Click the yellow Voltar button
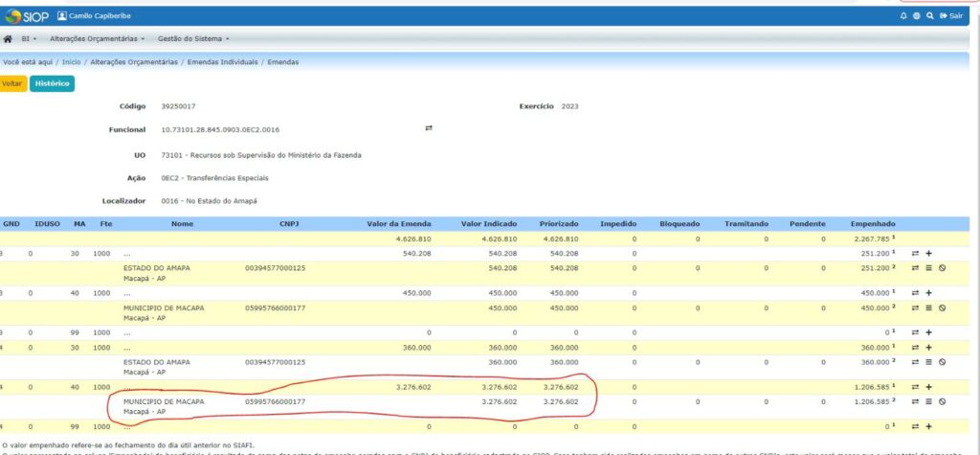This screenshot has height=455, width=980. click(x=12, y=84)
